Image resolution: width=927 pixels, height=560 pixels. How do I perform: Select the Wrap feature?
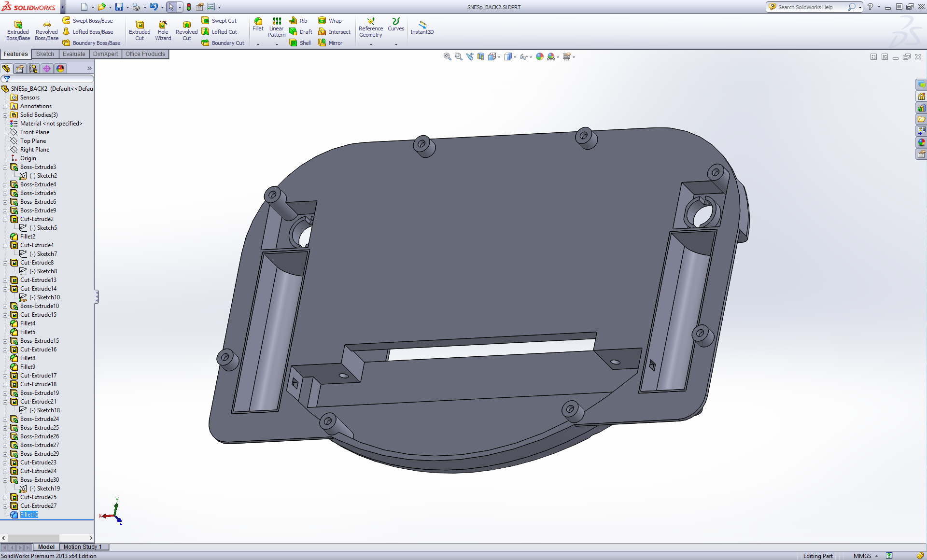tap(330, 21)
